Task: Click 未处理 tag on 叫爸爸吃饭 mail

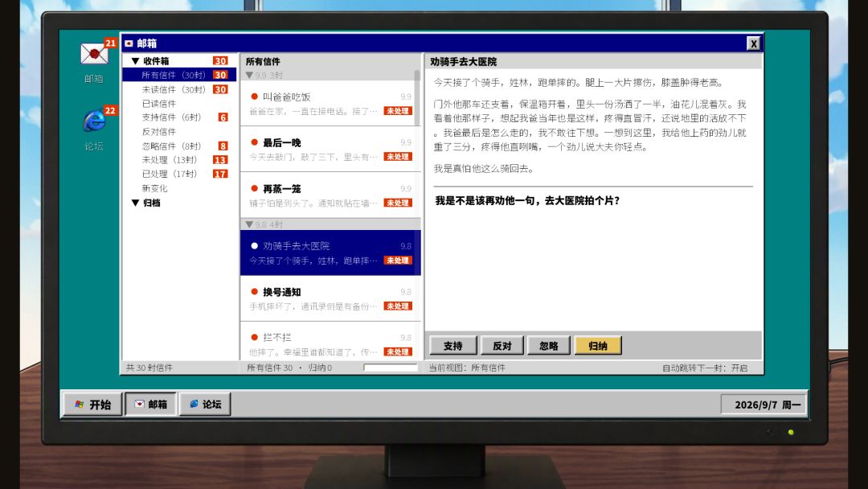Action: pyautogui.click(x=398, y=111)
